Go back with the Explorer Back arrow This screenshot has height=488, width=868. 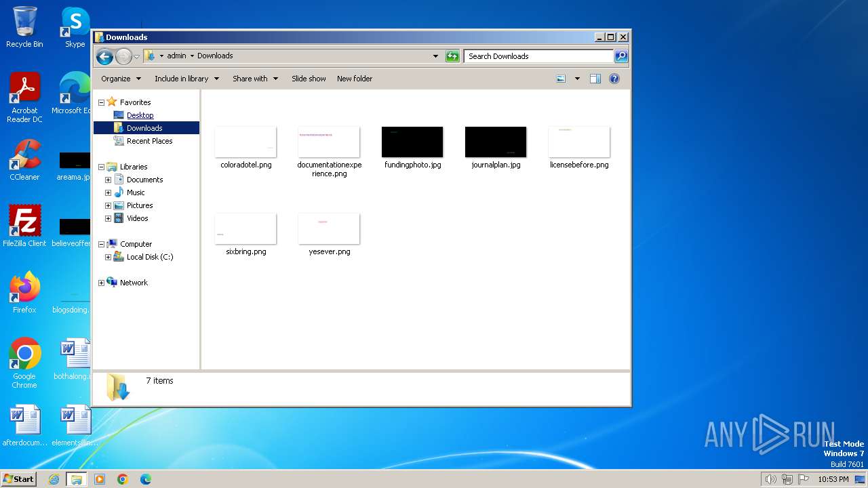coord(104,56)
